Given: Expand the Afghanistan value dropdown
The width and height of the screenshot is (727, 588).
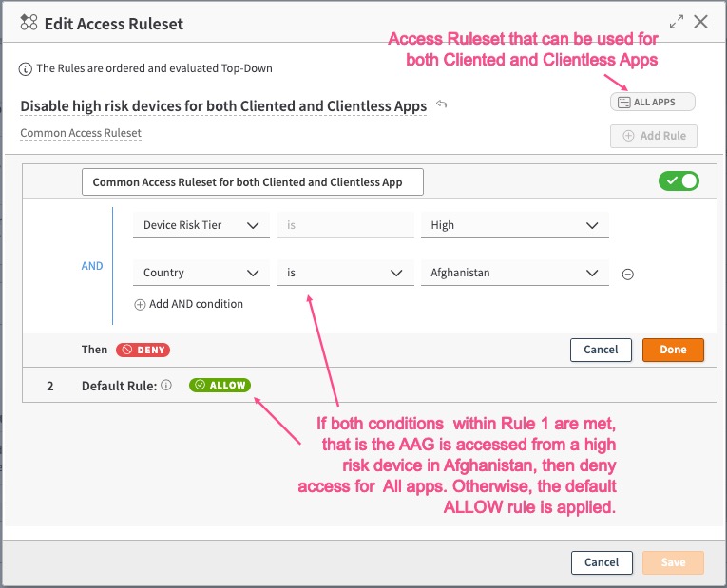Looking at the screenshot, I should pos(514,273).
